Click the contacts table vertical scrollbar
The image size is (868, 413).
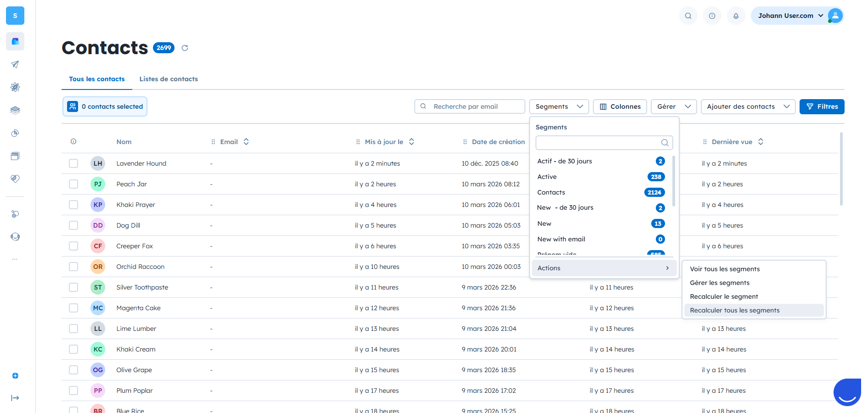coord(841,169)
